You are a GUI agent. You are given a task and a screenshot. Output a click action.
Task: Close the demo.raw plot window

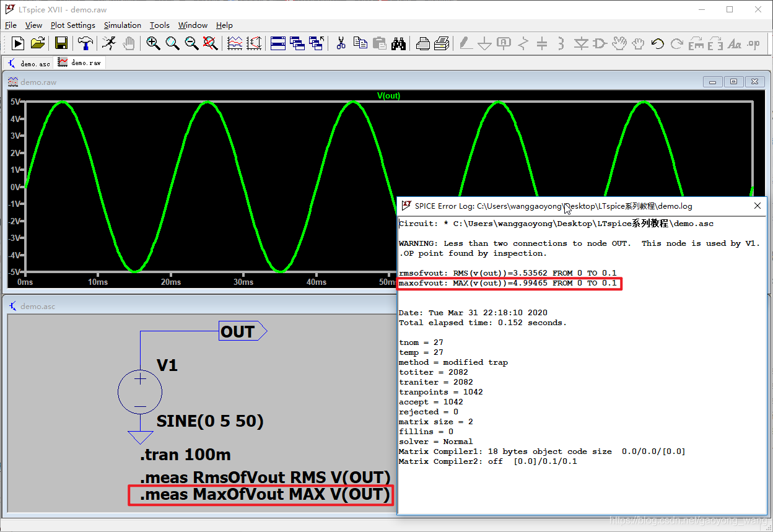(754, 82)
